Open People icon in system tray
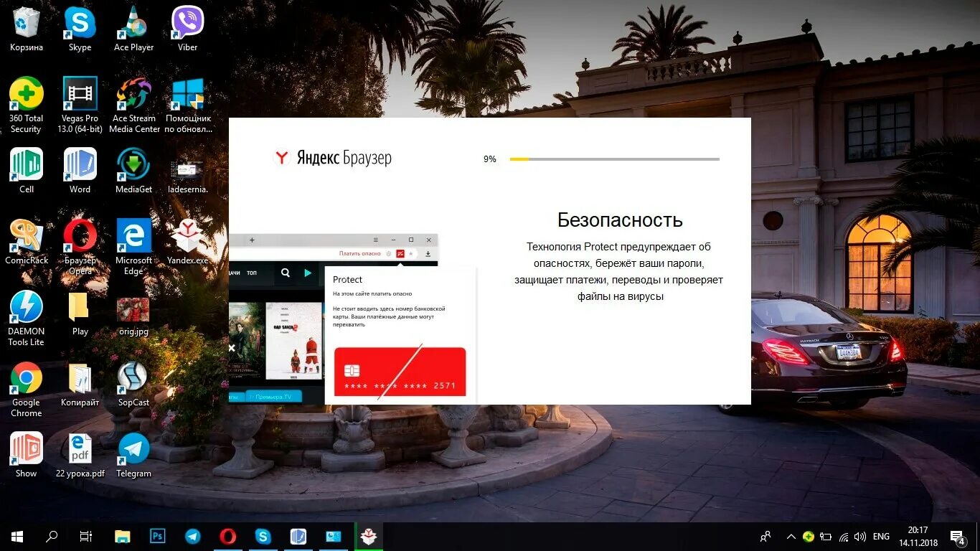The width and height of the screenshot is (980, 551). (766, 536)
